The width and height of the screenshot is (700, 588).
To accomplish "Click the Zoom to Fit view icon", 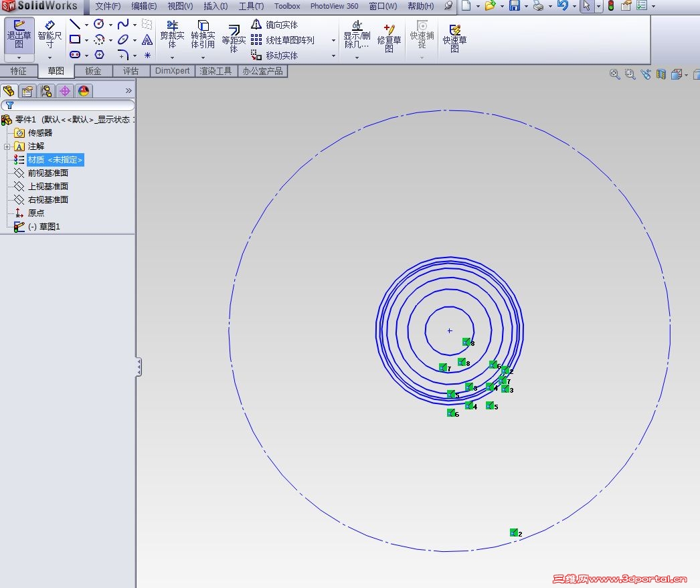I will [614, 74].
